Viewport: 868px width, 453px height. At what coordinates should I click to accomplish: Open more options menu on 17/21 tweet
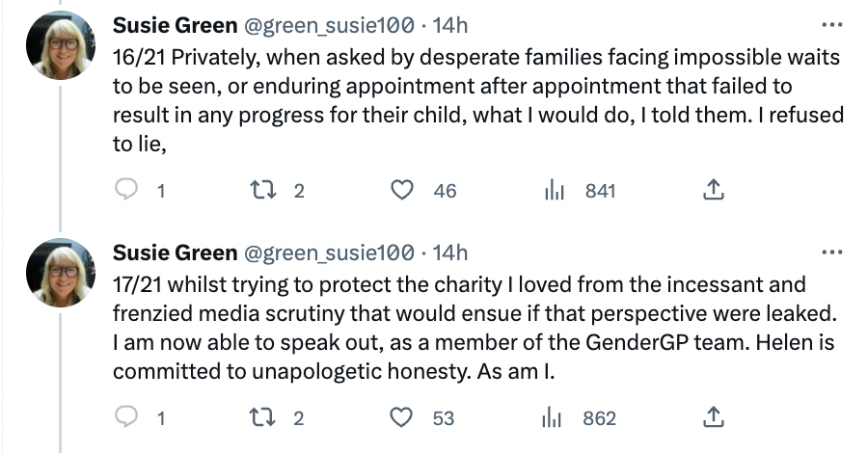[x=832, y=253]
